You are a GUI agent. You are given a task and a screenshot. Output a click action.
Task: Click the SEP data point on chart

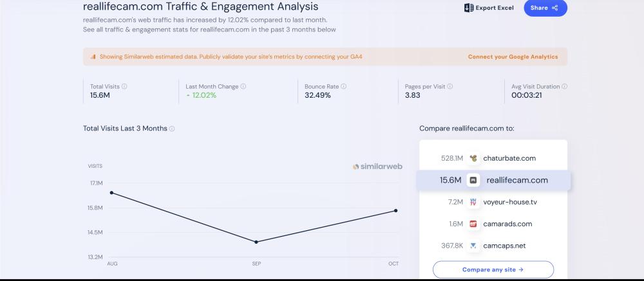256,242
